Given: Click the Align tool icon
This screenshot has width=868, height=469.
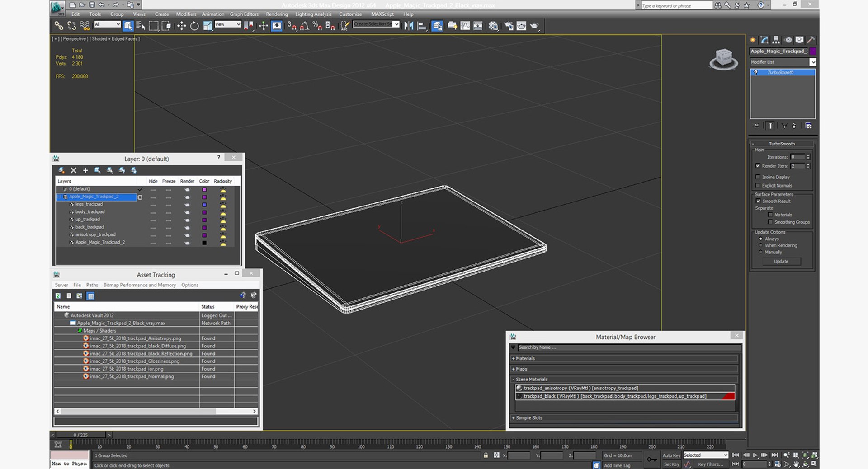Looking at the screenshot, I should 422,26.
